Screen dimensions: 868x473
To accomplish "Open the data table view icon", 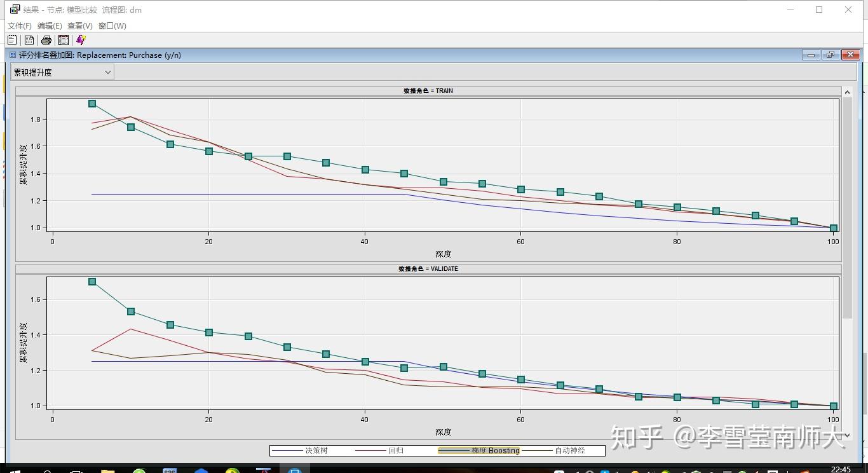I will coord(64,39).
